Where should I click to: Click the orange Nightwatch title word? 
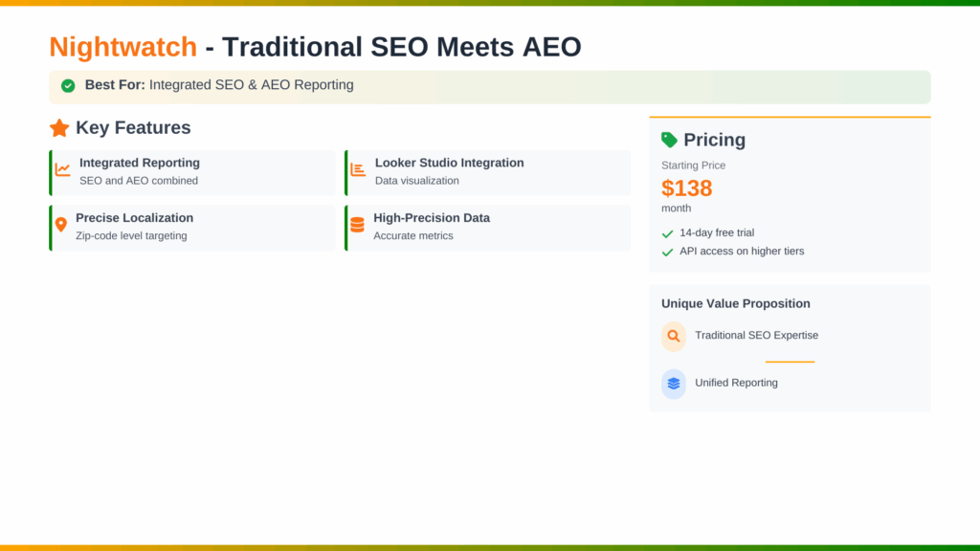pos(122,46)
